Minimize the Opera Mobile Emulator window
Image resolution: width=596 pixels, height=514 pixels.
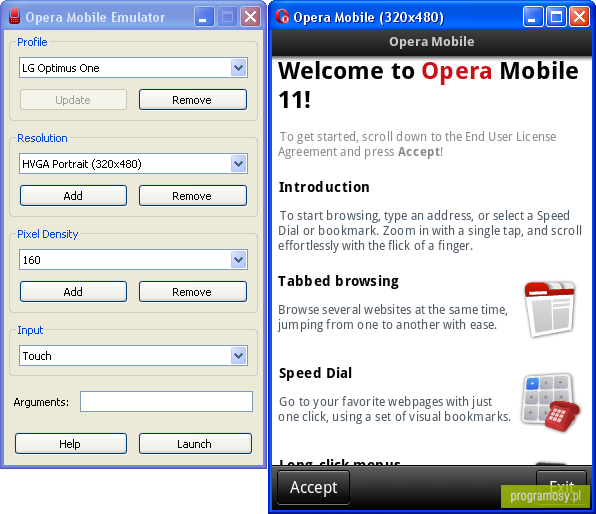point(203,17)
